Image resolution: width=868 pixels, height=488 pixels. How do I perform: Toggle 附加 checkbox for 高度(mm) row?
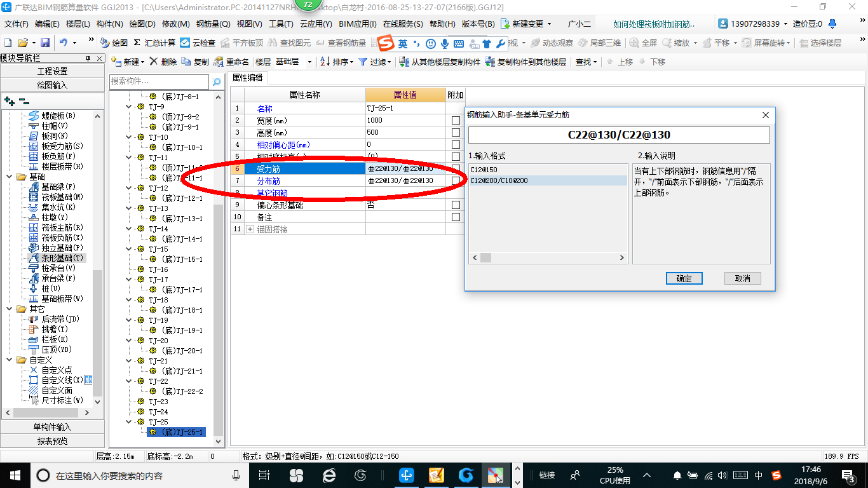tap(456, 133)
